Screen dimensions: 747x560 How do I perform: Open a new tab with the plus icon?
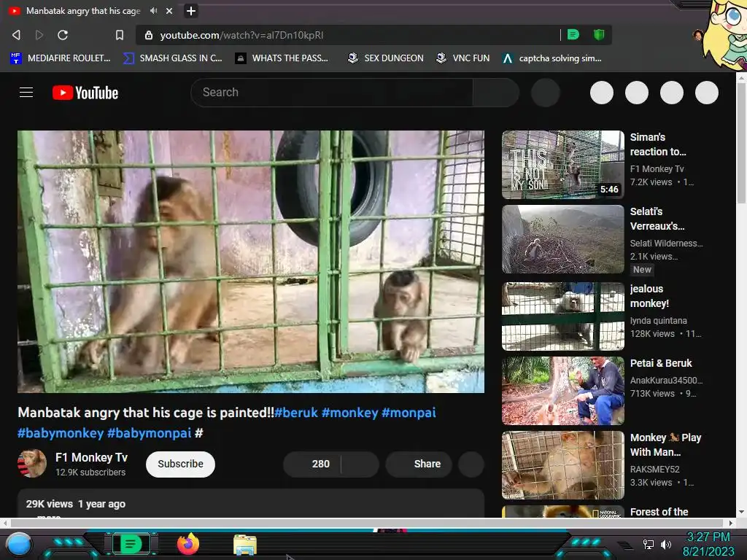point(190,10)
